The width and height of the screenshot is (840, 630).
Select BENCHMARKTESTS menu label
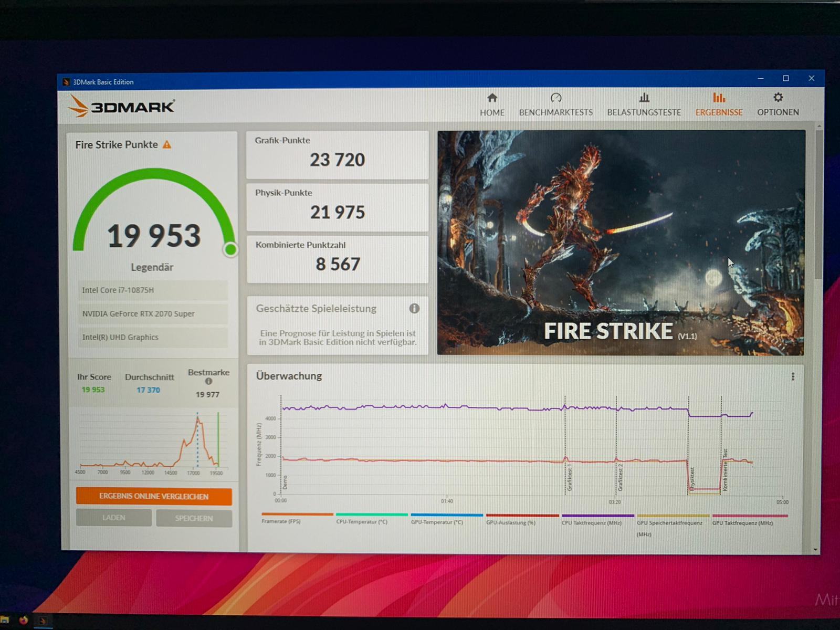click(x=556, y=112)
